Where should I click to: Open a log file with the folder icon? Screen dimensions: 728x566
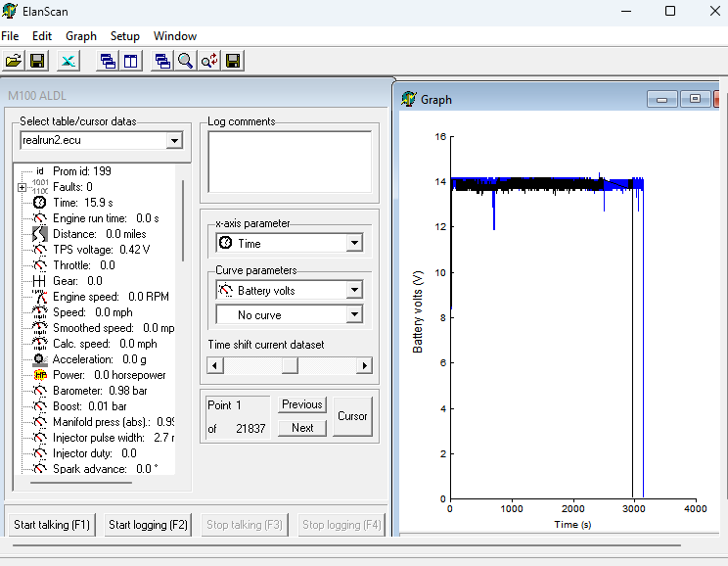(14, 61)
